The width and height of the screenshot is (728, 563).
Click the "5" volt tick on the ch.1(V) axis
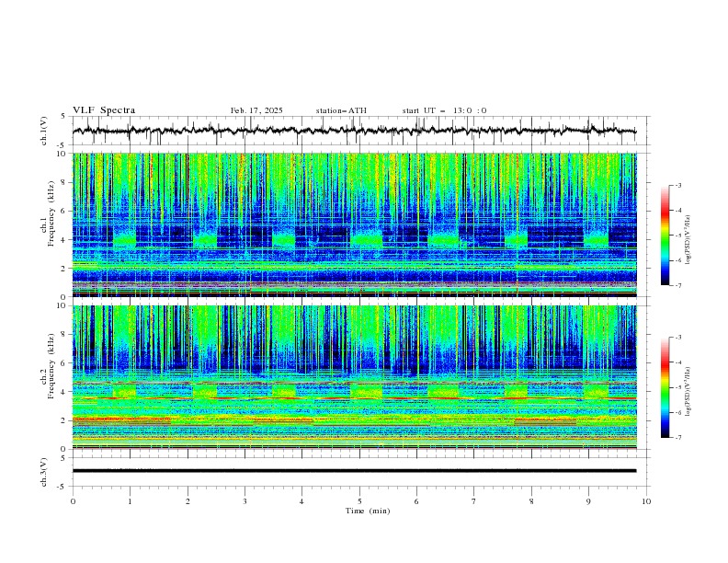point(63,117)
